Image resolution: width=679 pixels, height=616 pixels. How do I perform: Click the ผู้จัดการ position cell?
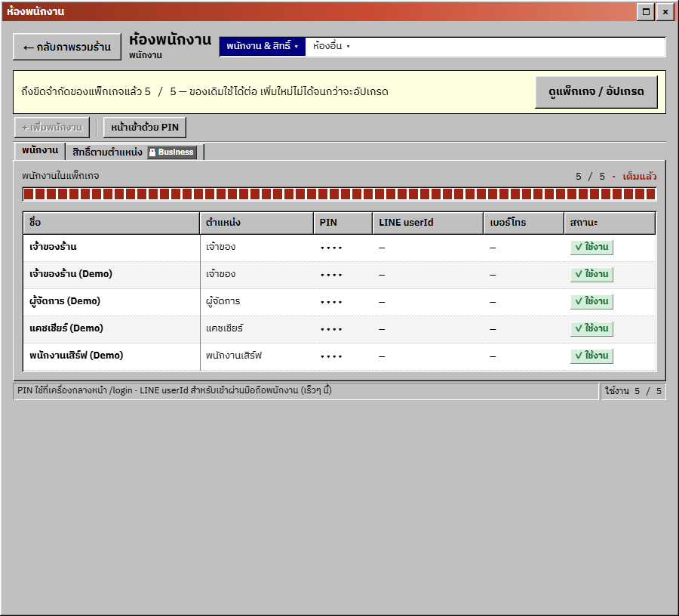click(x=257, y=301)
